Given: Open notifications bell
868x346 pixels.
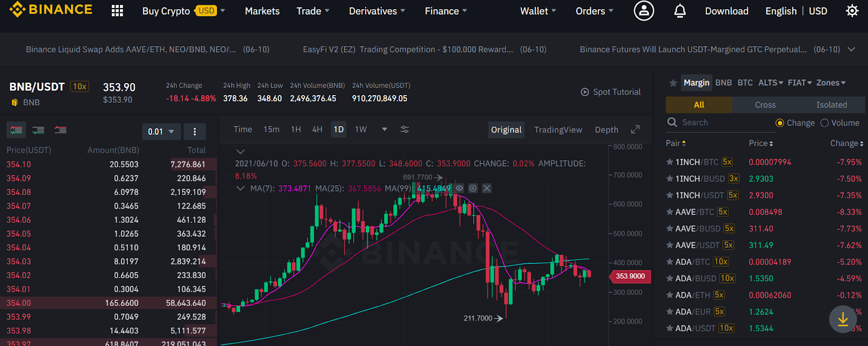Looking at the screenshot, I should point(680,11).
